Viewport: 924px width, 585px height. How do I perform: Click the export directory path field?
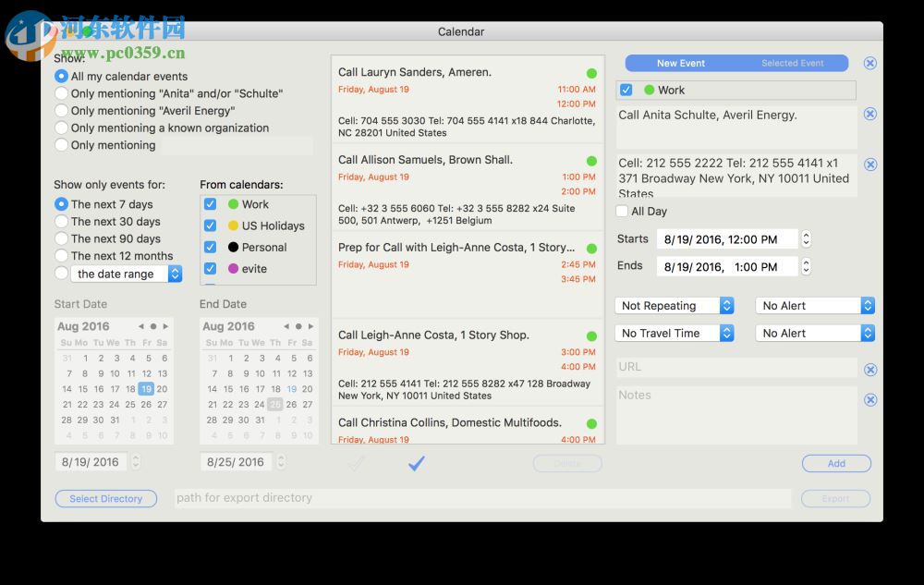click(x=480, y=497)
